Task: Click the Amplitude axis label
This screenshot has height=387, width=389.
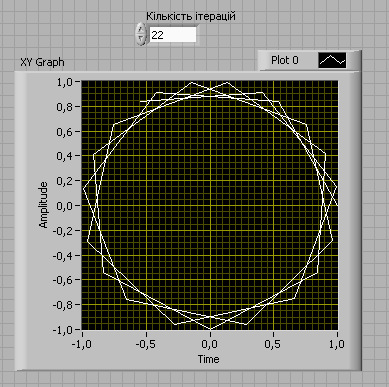Action: click(x=44, y=205)
